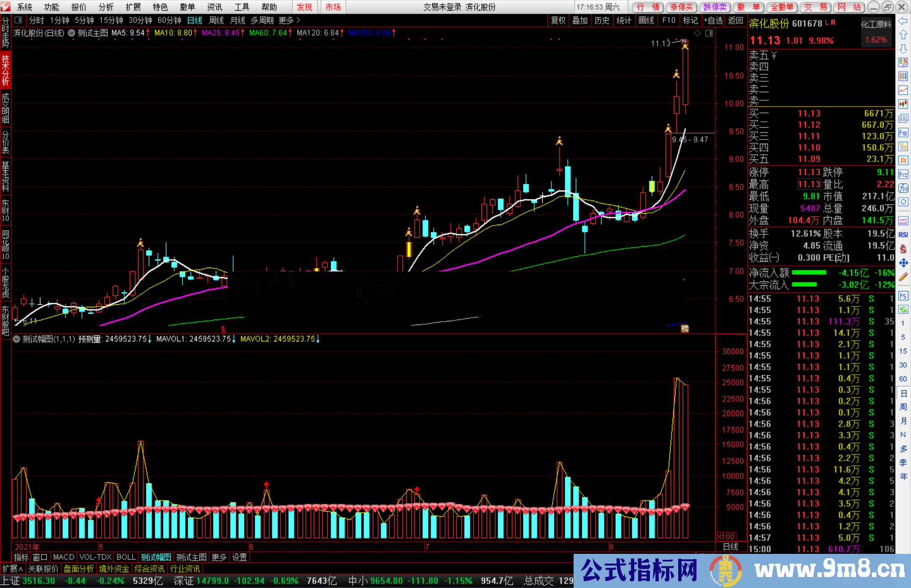Open the F10 company info icon in sidebar
Image resolution: width=911 pixels, height=588 pixels.
click(903, 133)
